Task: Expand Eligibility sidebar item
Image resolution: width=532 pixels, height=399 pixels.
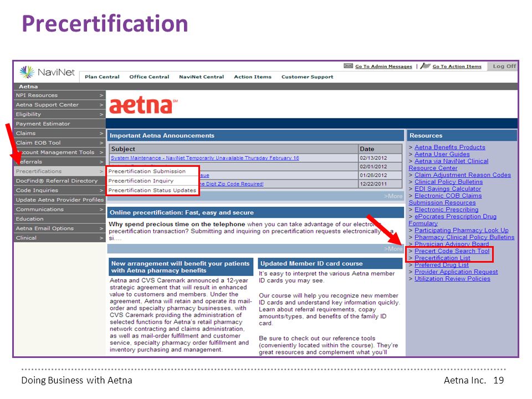Action: tap(59, 114)
